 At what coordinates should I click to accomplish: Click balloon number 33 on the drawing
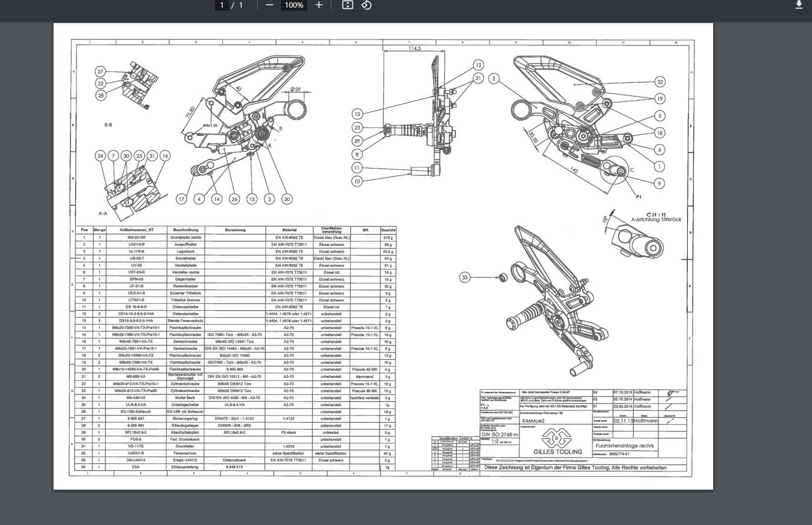click(465, 277)
